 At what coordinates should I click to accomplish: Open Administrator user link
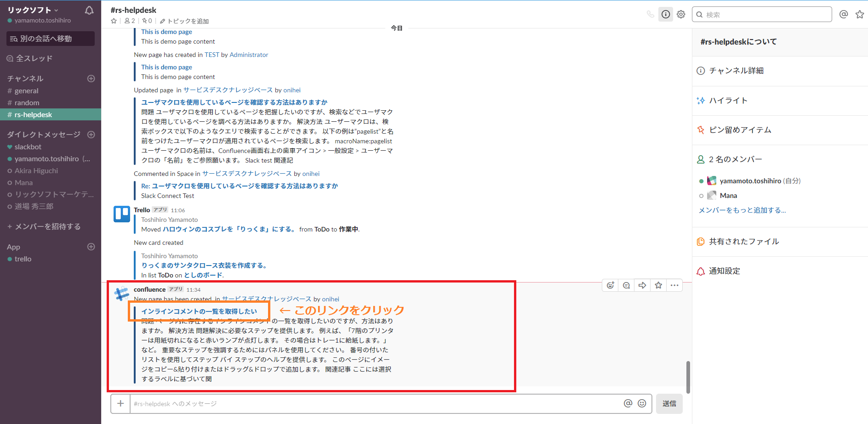[x=249, y=55]
